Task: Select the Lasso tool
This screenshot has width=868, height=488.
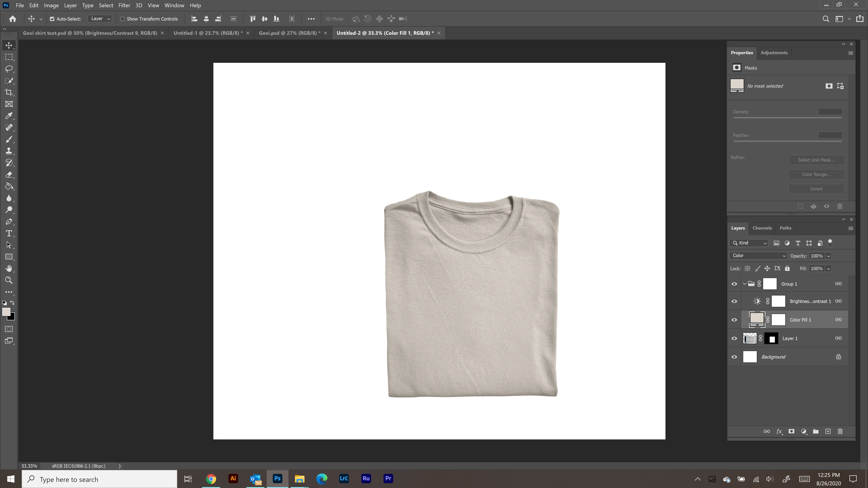Action: pos(9,69)
